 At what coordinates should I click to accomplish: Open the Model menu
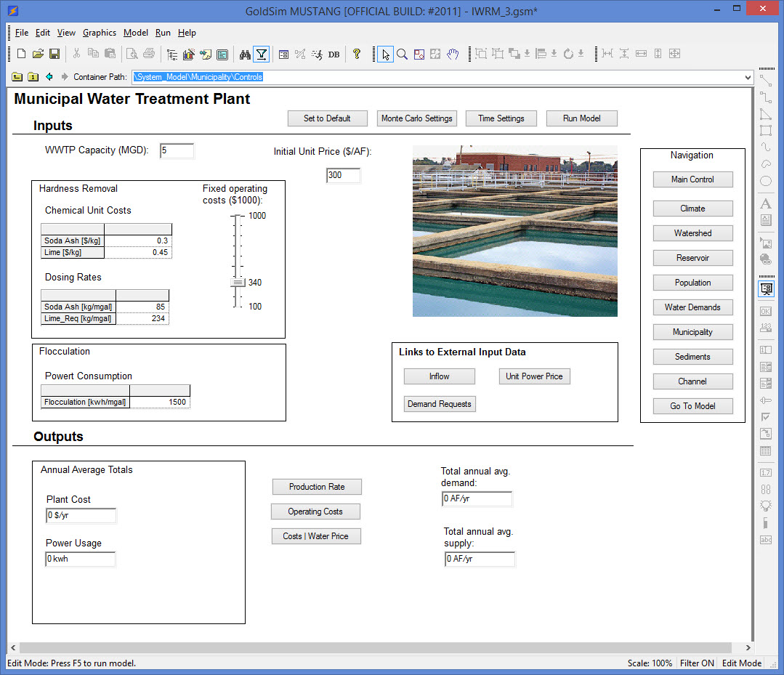click(x=135, y=33)
